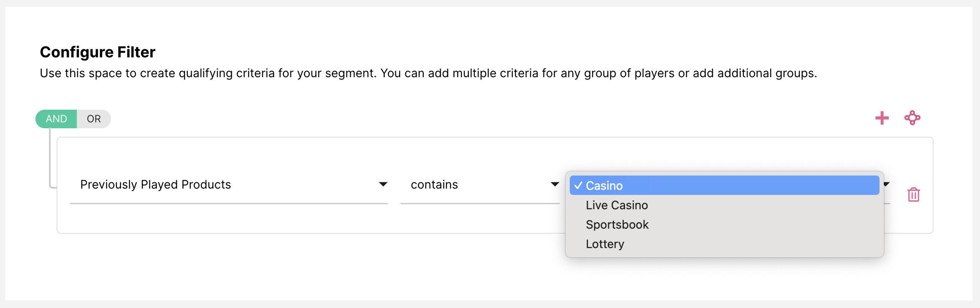
Task: Select Lottery from the dropdown list
Action: tap(605, 244)
